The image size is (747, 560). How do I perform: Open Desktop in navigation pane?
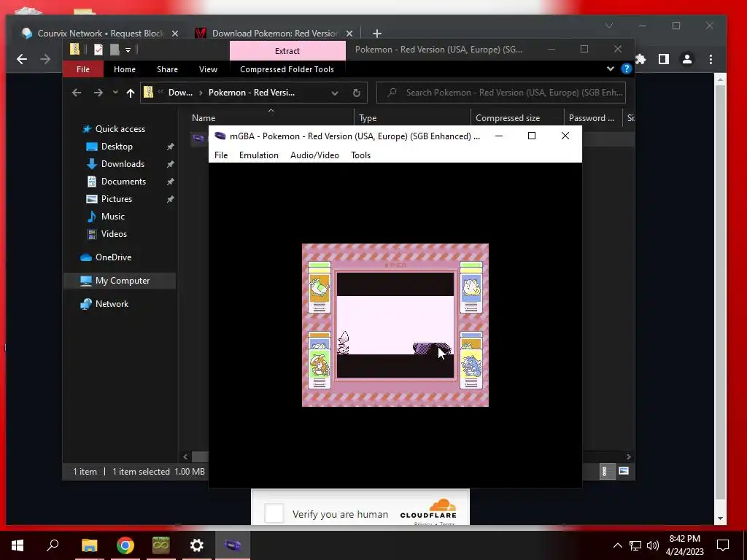(x=117, y=147)
